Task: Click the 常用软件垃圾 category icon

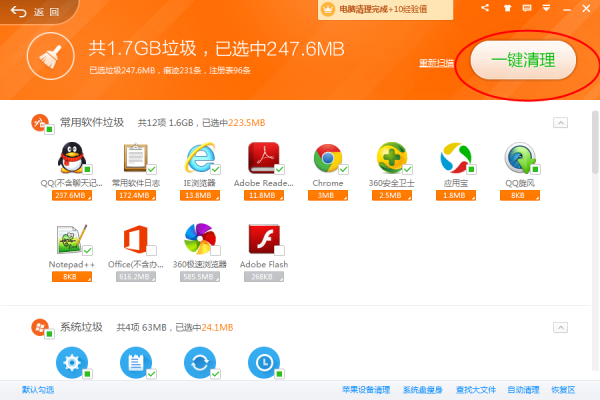Action: (x=39, y=122)
